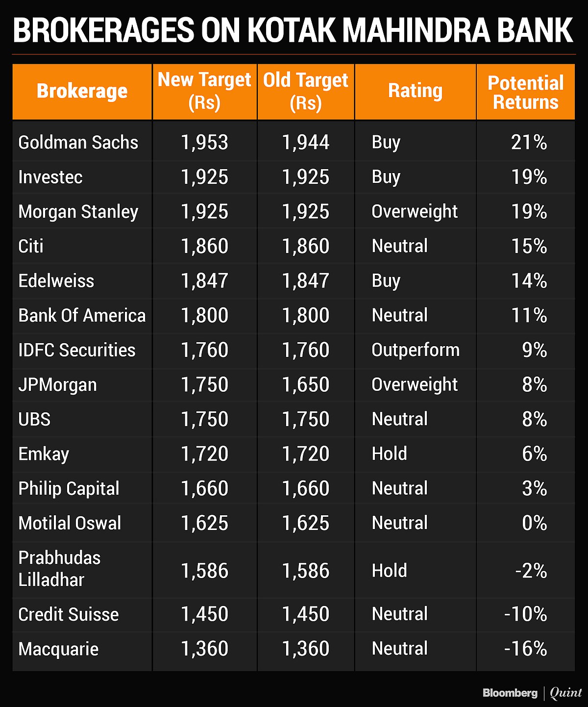
Task: Click IDFC Securities Outperform rating
Action: (x=416, y=350)
